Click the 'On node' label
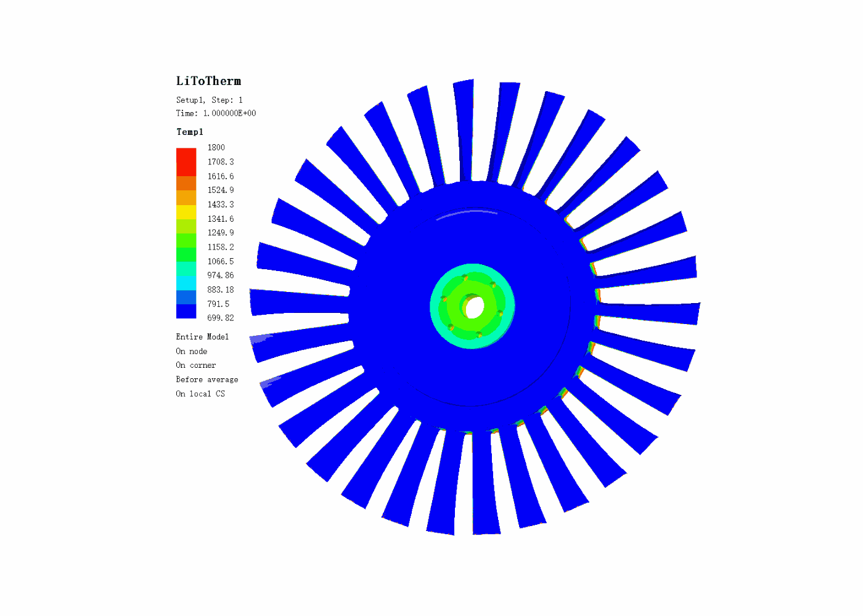 191,351
